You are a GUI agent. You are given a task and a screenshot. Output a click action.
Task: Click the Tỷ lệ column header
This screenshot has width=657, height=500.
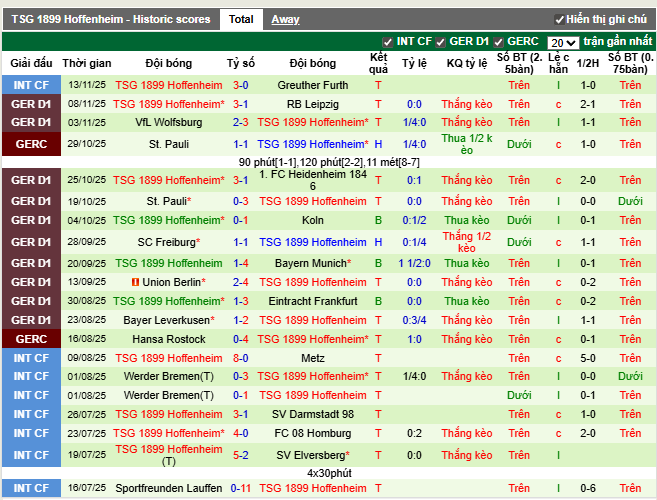[x=414, y=63]
